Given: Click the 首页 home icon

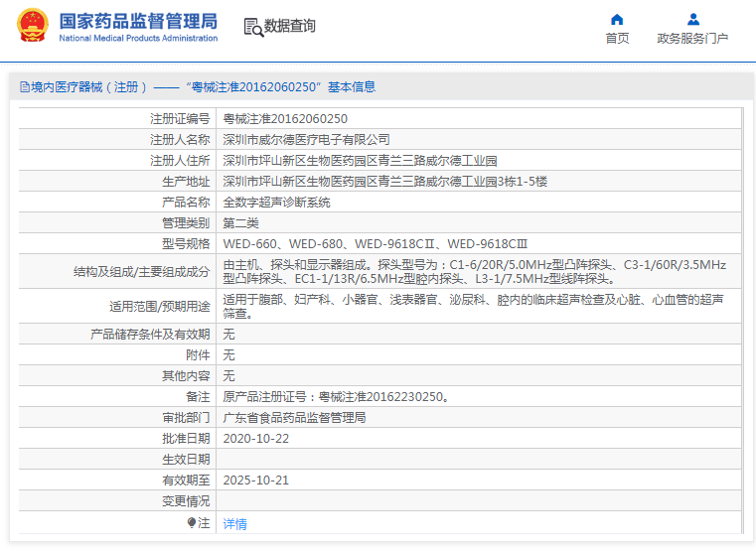Looking at the screenshot, I should 617,19.
